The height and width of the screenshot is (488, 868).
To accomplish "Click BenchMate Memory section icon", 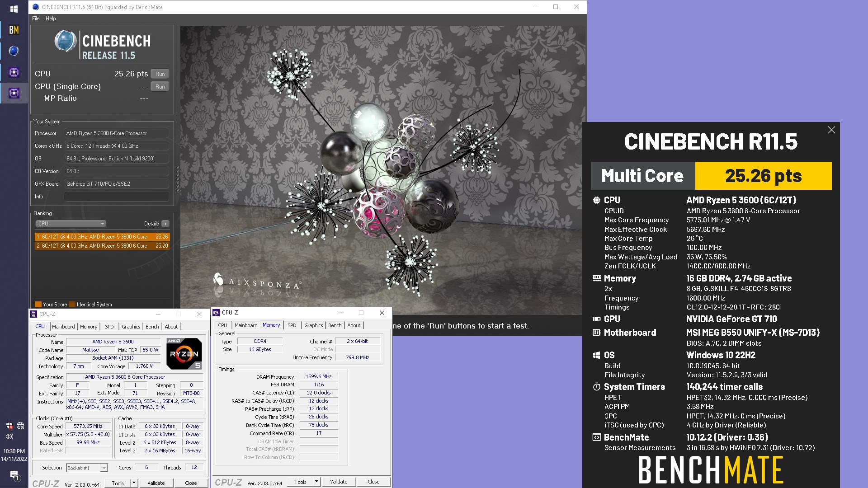I will tap(596, 278).
